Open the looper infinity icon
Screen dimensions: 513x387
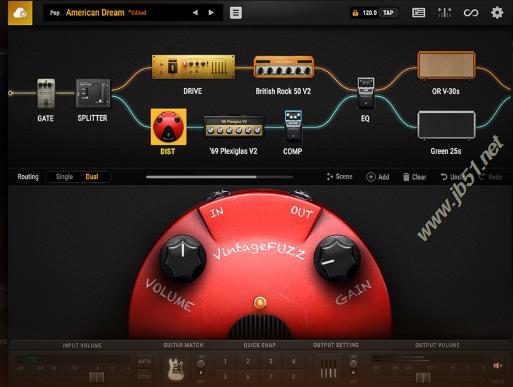pos(471,13)
